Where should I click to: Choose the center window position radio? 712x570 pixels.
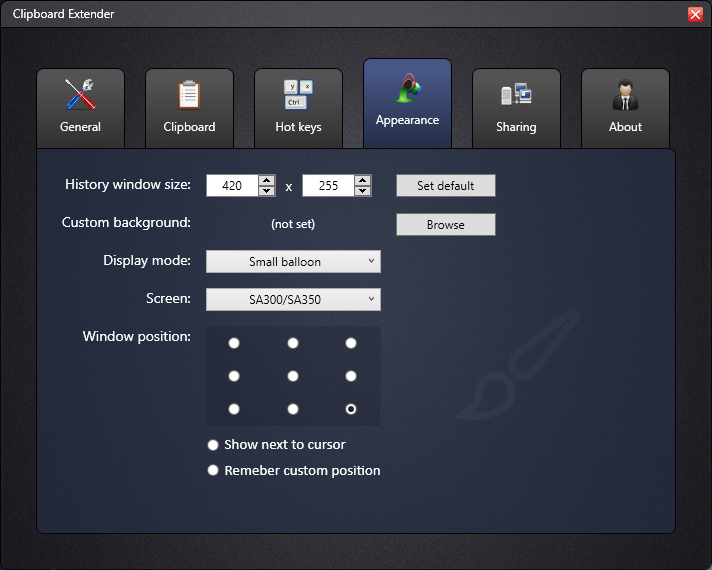tap(293, 376)
